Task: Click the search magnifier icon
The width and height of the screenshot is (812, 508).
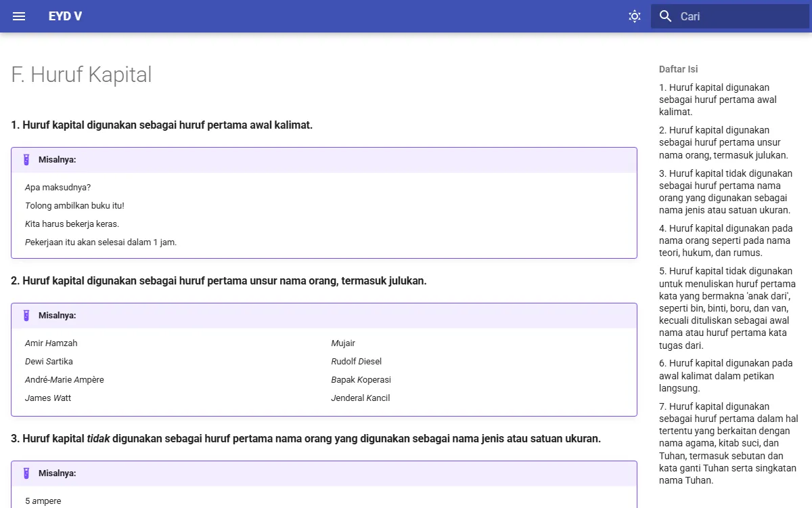Action: 666,16
